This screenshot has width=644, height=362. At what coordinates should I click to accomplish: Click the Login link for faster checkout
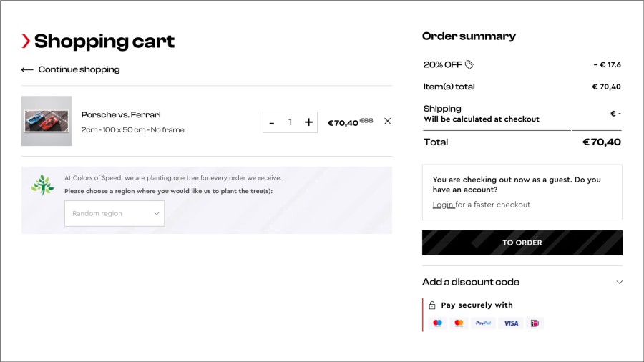coord(443,205)
